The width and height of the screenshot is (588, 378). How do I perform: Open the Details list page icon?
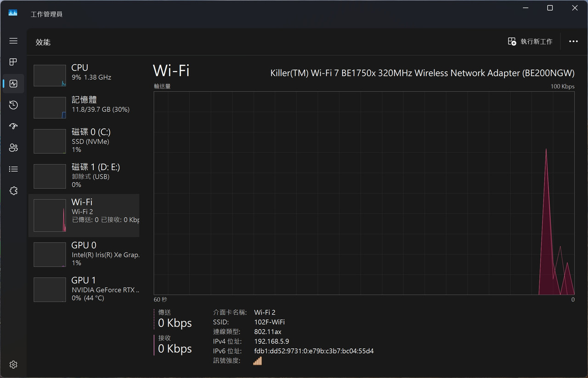pyautogui.click(x=13, y=169)
